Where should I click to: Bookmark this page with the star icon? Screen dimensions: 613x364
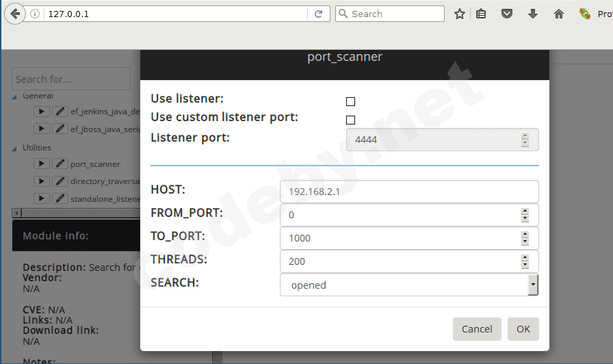tap(460, 14)
